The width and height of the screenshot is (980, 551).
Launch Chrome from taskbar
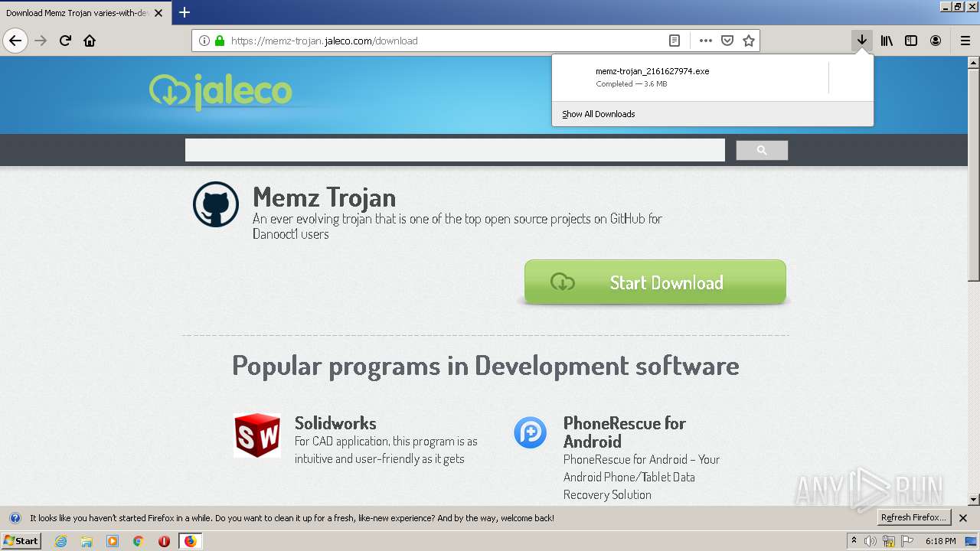click(139, 541)
